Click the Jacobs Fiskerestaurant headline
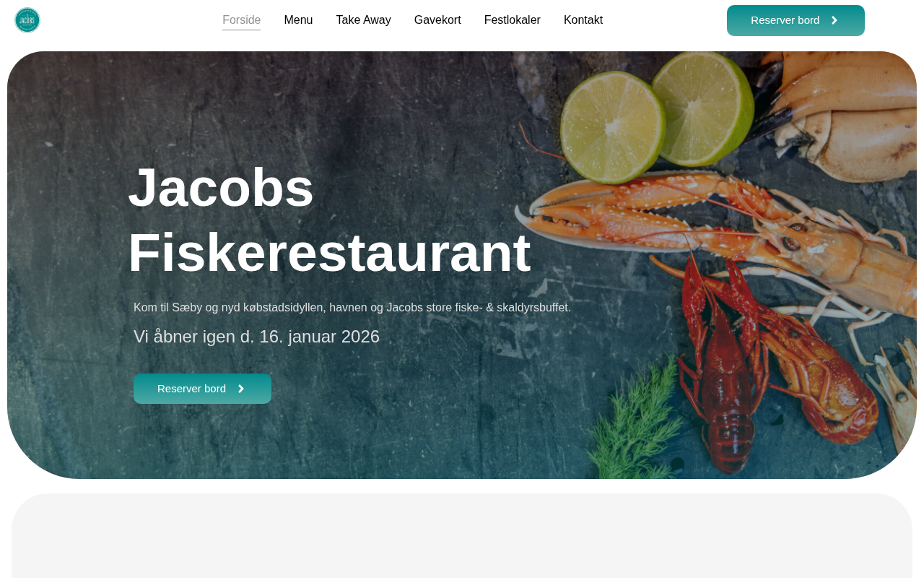 [329, 220]
